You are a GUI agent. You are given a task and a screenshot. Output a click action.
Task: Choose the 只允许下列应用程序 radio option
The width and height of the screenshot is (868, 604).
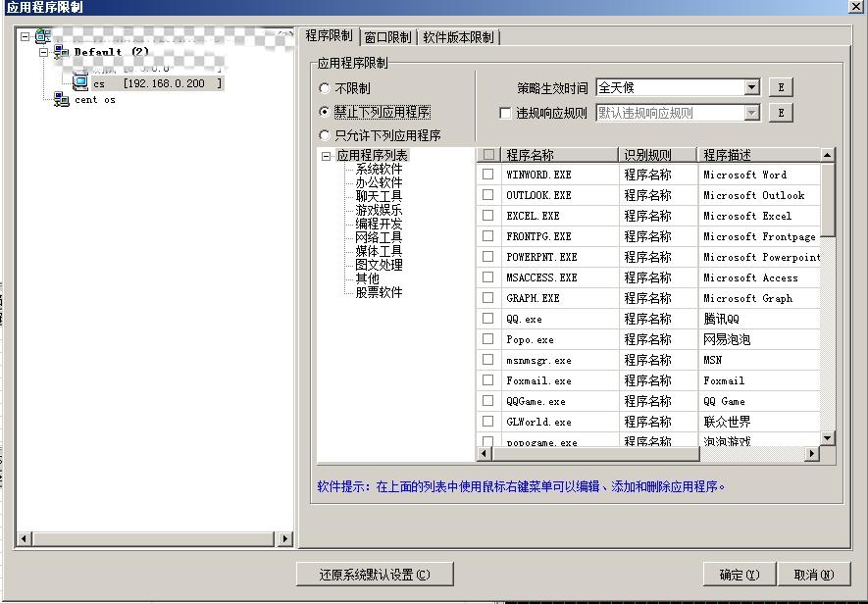(325, 135)
